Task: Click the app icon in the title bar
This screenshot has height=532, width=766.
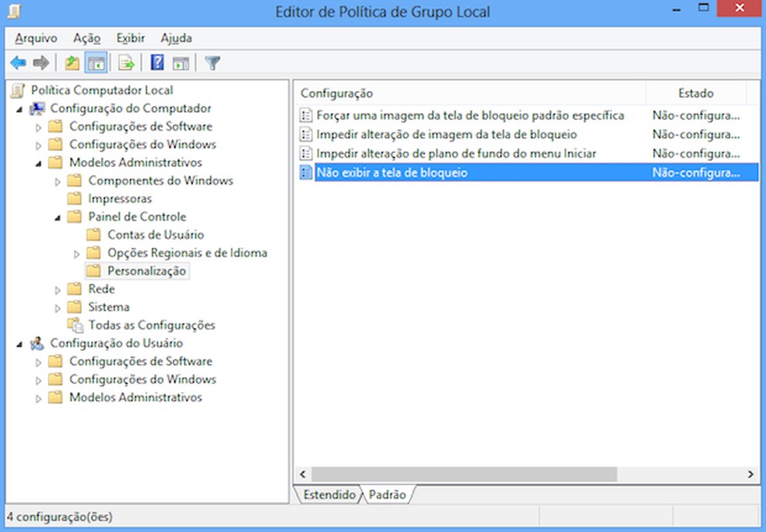Action: (15, 10)
